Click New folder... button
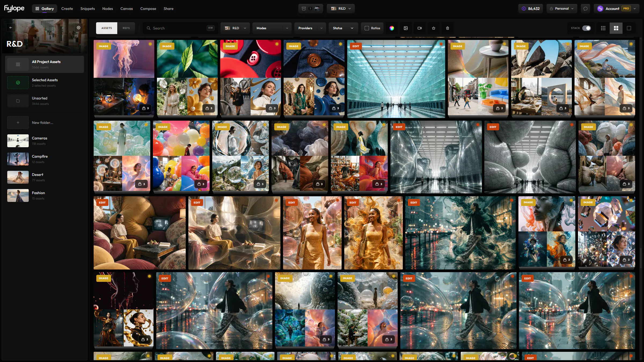Viewport: 644px width, 362px height. [x=45, y=123]
